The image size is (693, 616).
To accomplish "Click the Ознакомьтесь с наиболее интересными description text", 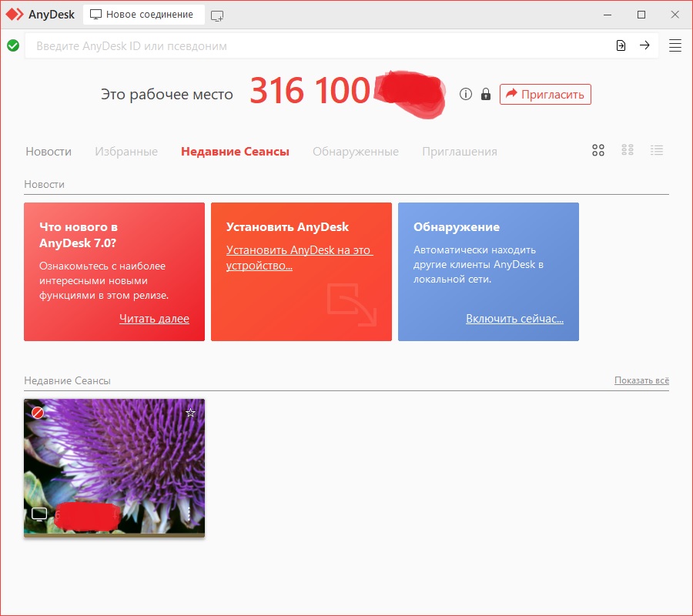I will point(104,280).
